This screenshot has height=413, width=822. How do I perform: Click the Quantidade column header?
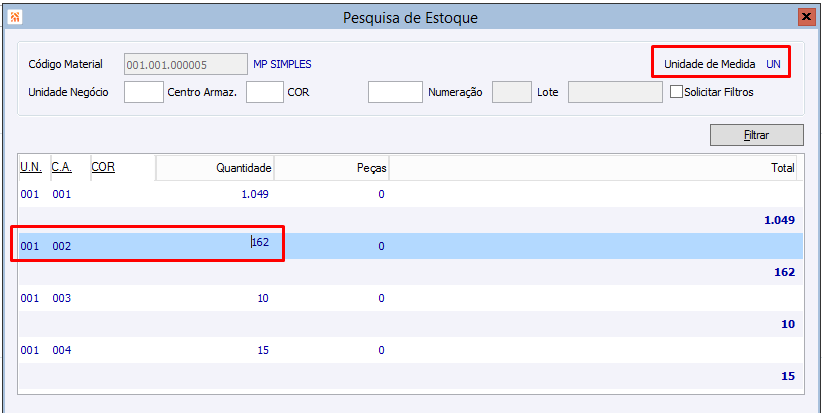pos(215,168)
